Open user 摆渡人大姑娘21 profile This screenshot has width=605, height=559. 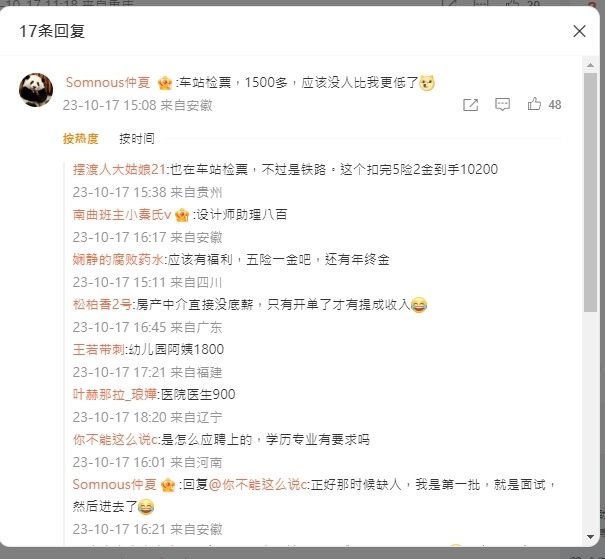[x=119, y=169]
